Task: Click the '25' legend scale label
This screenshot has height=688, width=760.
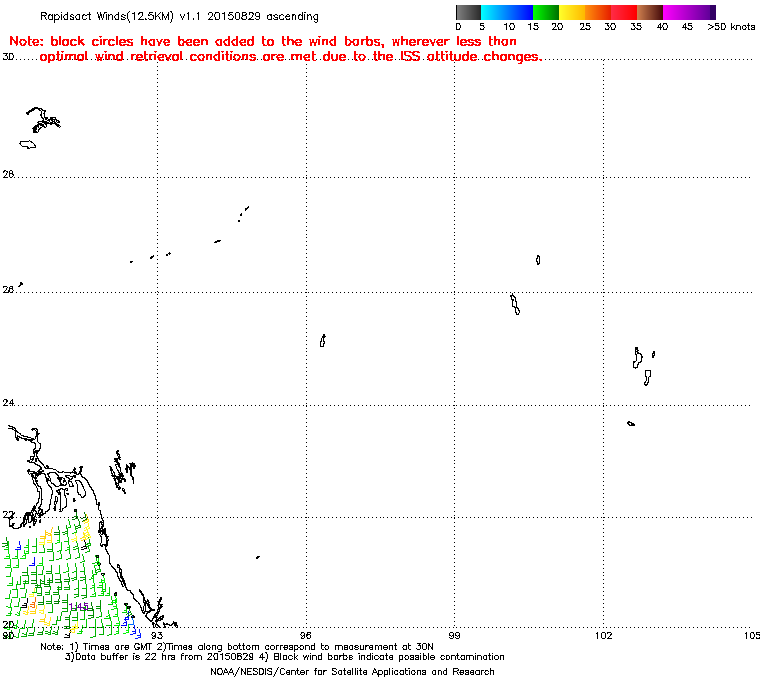Action: coord(585,27)
